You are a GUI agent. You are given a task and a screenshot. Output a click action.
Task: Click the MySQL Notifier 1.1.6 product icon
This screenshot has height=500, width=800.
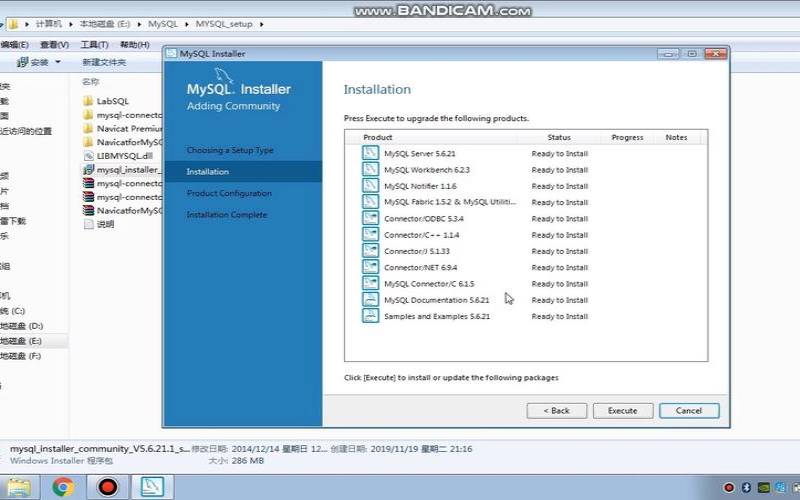click(x=370, y=186)
